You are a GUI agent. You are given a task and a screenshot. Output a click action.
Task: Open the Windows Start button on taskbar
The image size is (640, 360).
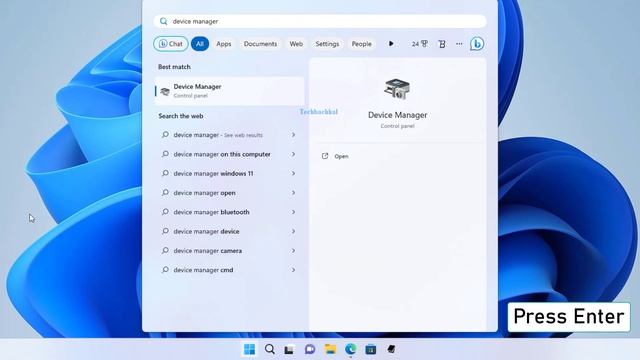tap(249, 349)
